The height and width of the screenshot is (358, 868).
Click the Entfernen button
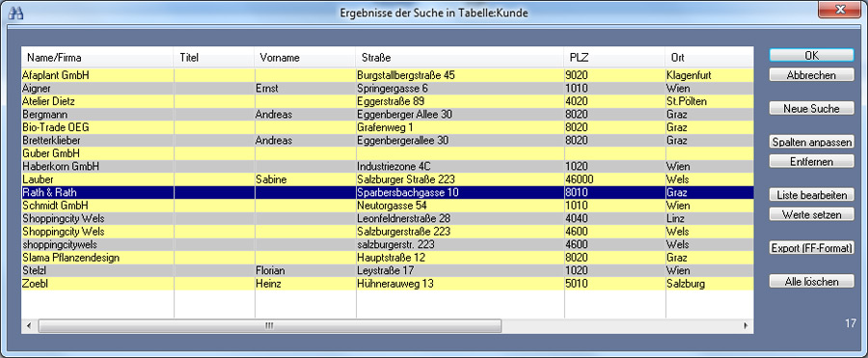[x=811, y=161]
